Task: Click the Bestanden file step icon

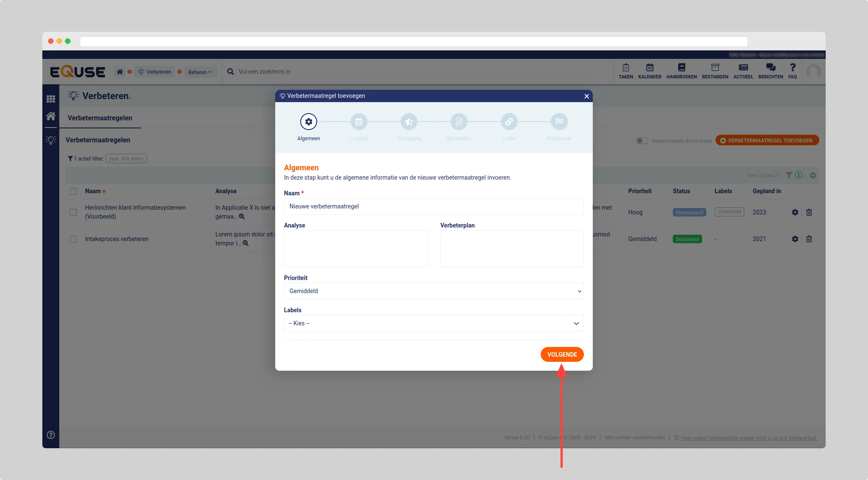Action: pyautogui.click(x=459, y=122)
